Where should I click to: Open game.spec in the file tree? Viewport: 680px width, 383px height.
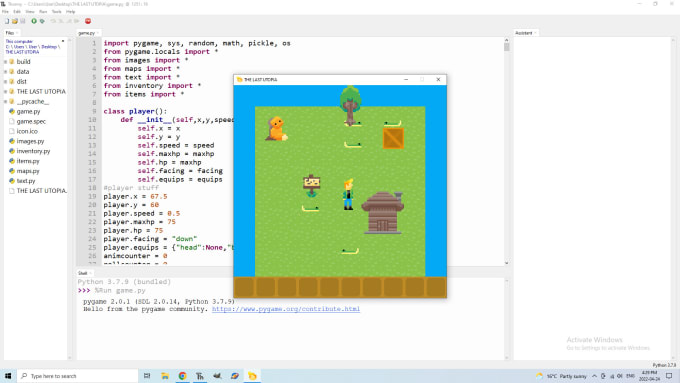[31, 121]
